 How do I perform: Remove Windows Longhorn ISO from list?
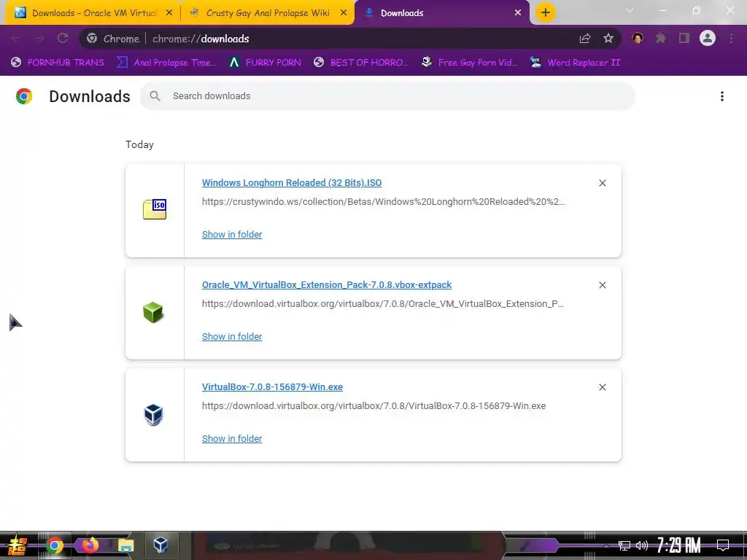coord(603,183)
